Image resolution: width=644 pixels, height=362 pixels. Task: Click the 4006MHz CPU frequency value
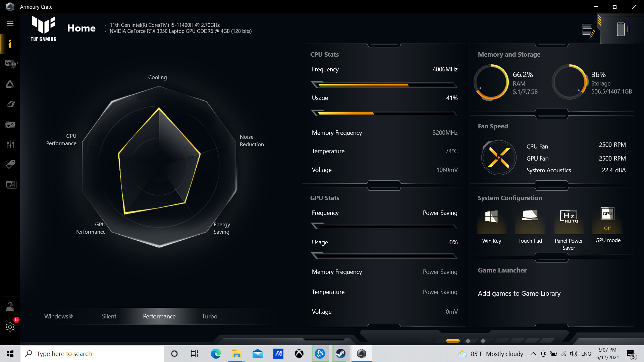445,69
